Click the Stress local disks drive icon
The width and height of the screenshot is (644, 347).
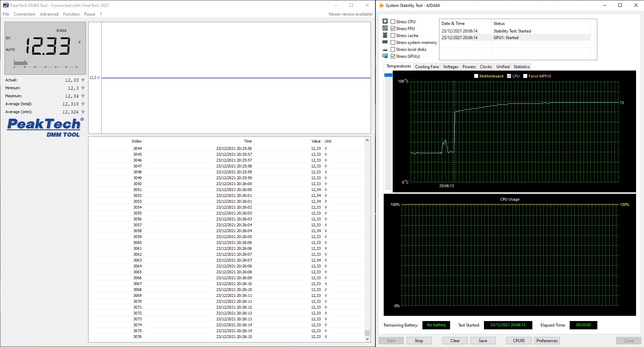click(385, 49)
